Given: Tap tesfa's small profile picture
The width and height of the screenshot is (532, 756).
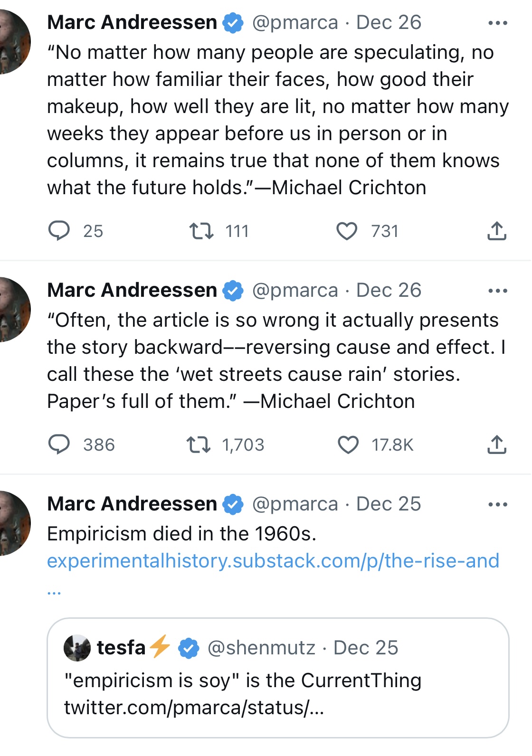Looking at the screenshot, I should [77, 648].
